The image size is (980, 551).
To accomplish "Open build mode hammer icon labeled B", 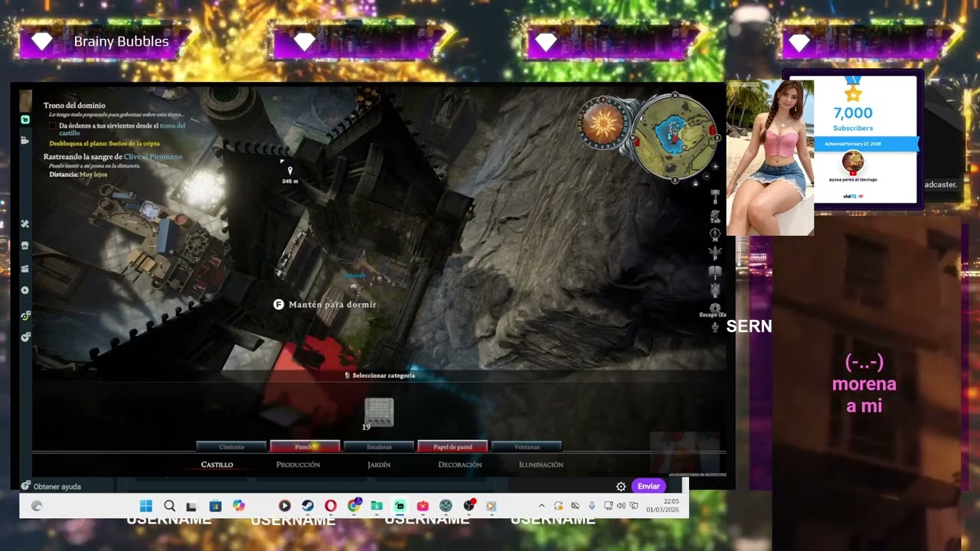I will click(715, 196).
